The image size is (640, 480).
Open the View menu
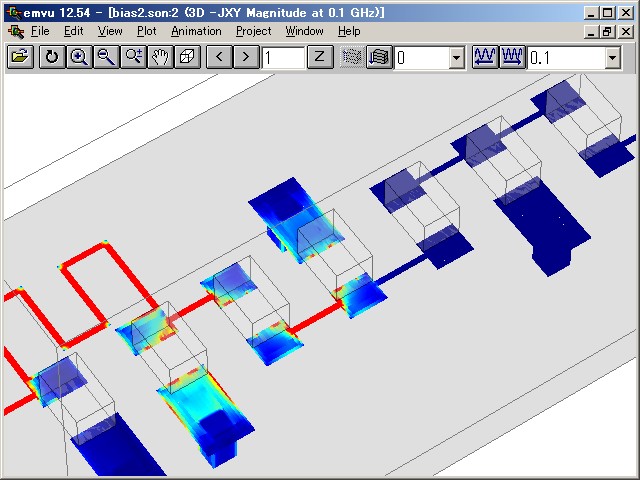point(110,31)
